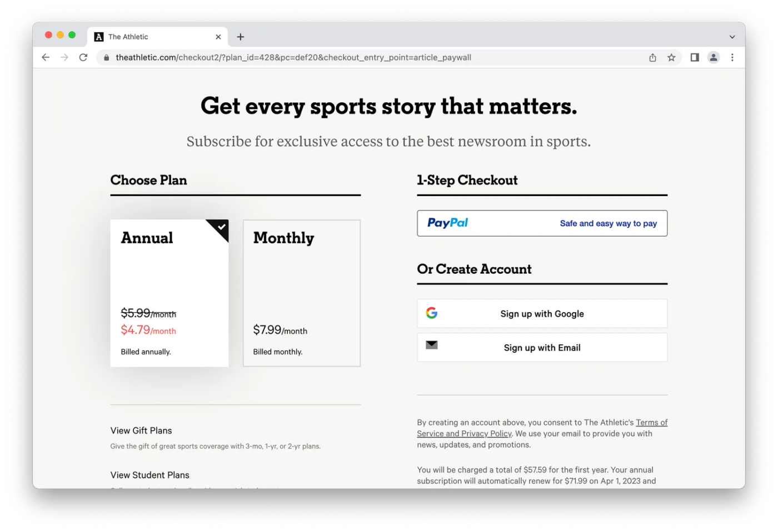Image resolution: width=778 pixels, height=532 pixels.
Task: Click the email envelope icon for email sign up
Action: pyautogui.click(x=431, y=344)
